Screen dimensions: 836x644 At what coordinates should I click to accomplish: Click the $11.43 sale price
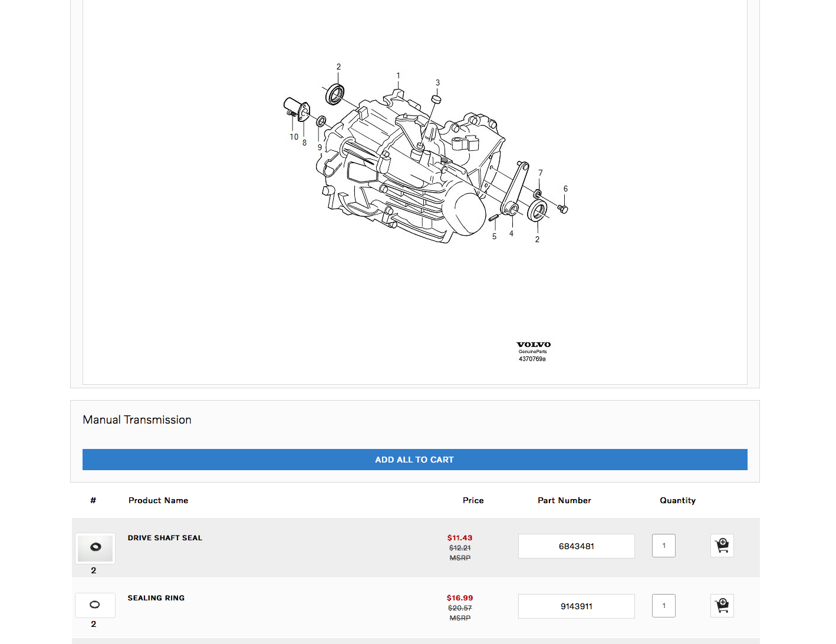coord(459,538)
